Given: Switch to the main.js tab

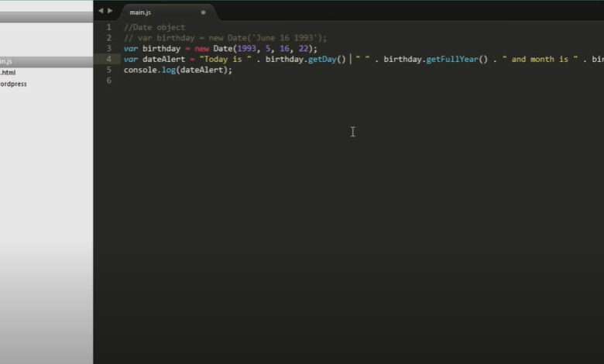Looking at the screenshot, I should (x=141, y=12).
